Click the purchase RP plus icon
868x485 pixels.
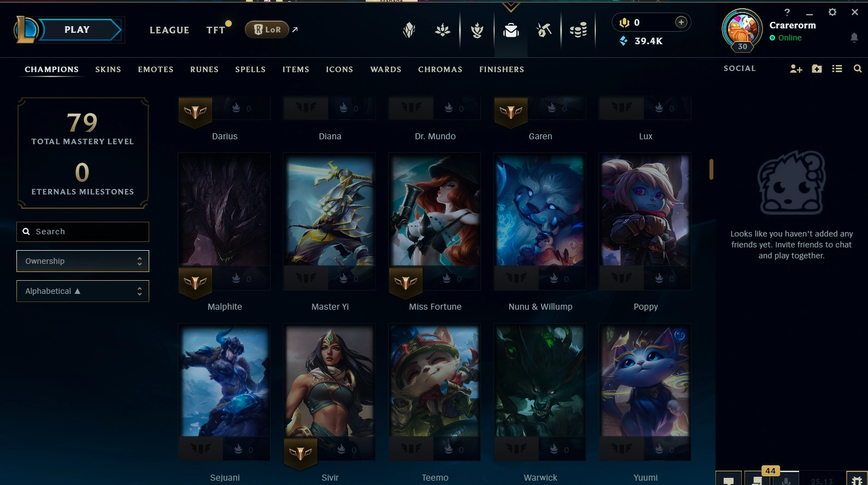tap(681, 22)
